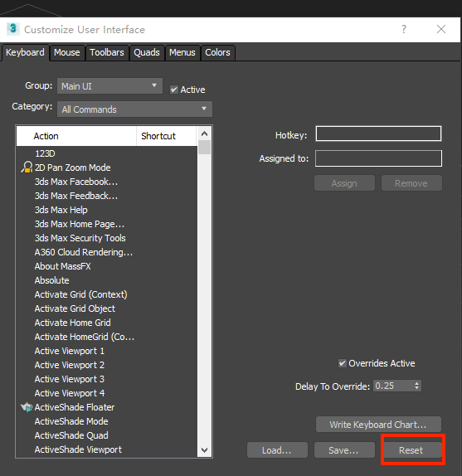Image resolution: width=462 pixels, height=476 pixels.
Task: Switch to the Quads tab
Action: [147, 52]
